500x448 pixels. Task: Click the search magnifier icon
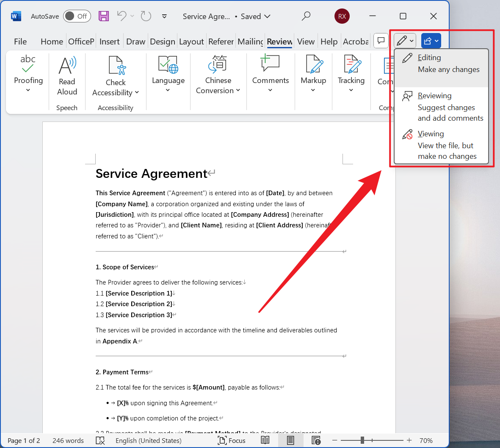coord(306,16)
